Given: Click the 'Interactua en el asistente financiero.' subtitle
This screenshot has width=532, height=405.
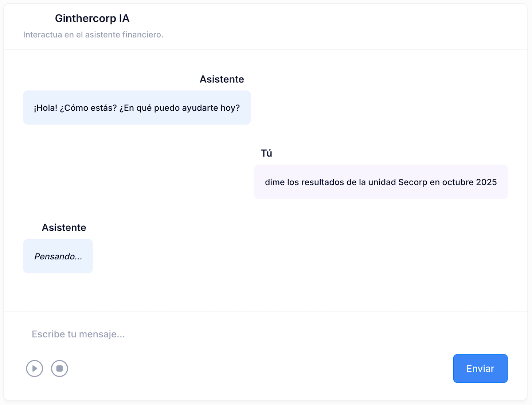Looking at the screenshot, I should 93,35.
